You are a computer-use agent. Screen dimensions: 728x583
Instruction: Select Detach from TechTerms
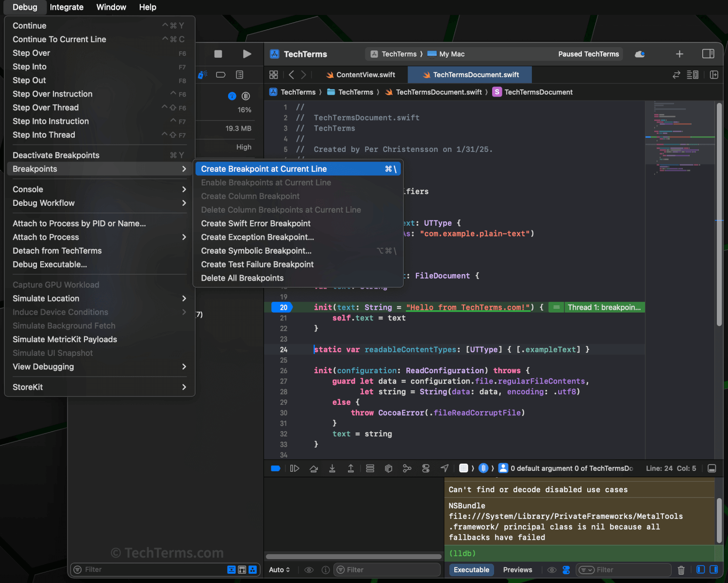click(x=99, y=251)
